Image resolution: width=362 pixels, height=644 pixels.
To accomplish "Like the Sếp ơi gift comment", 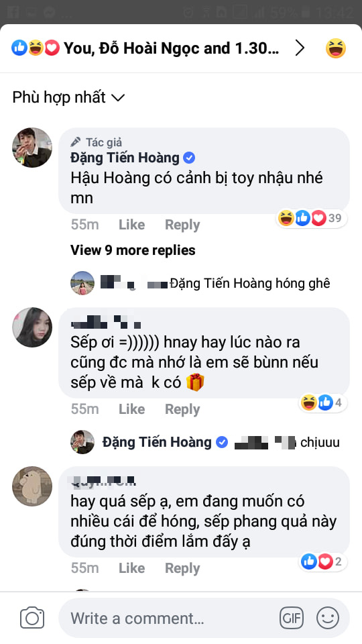I will (132, 409).
